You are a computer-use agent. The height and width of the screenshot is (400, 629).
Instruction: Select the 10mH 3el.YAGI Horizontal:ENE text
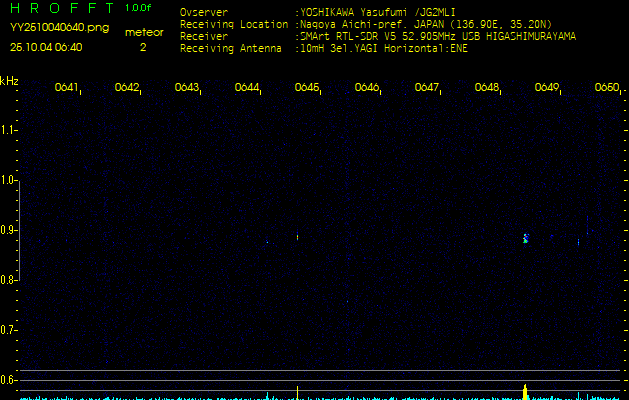[x=384, y=49]
